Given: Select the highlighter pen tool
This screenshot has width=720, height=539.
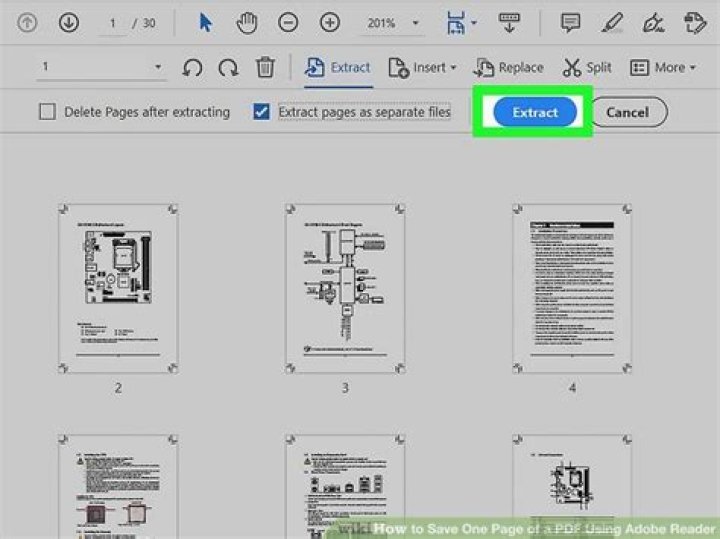Looking at the screenshot, I should 612,22.
